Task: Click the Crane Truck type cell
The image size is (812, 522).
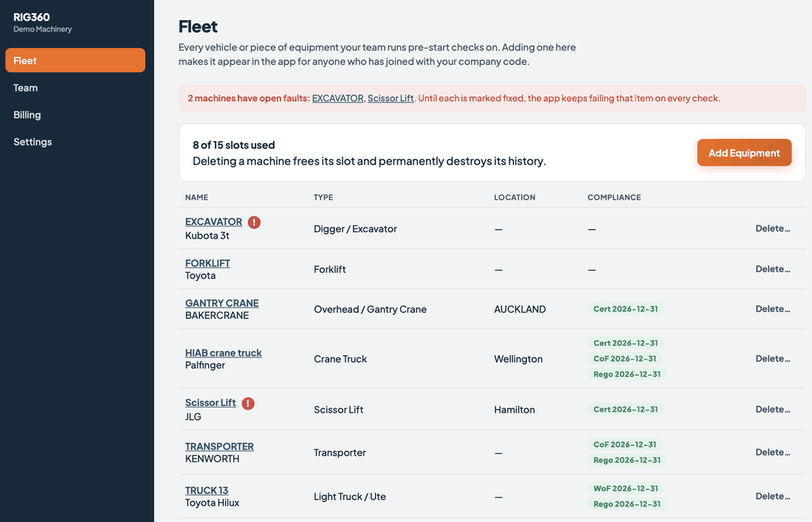Action: pos(340,359)
